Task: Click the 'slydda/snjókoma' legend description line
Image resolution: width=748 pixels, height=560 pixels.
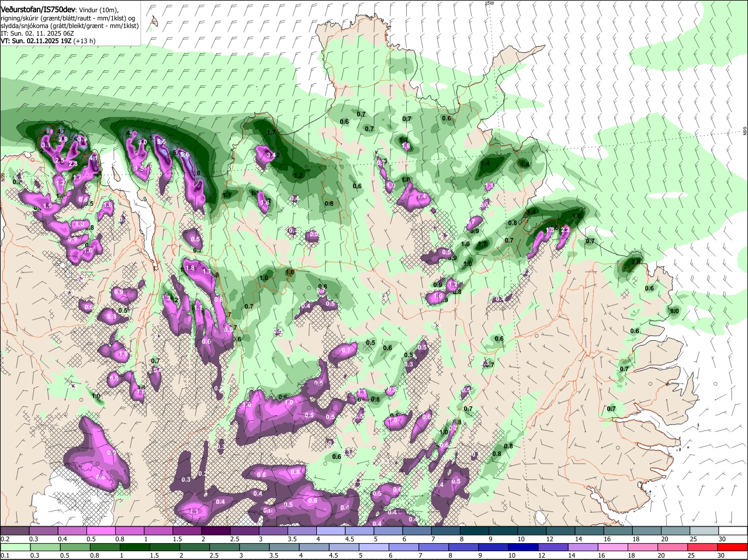Action: coord(70,26)
